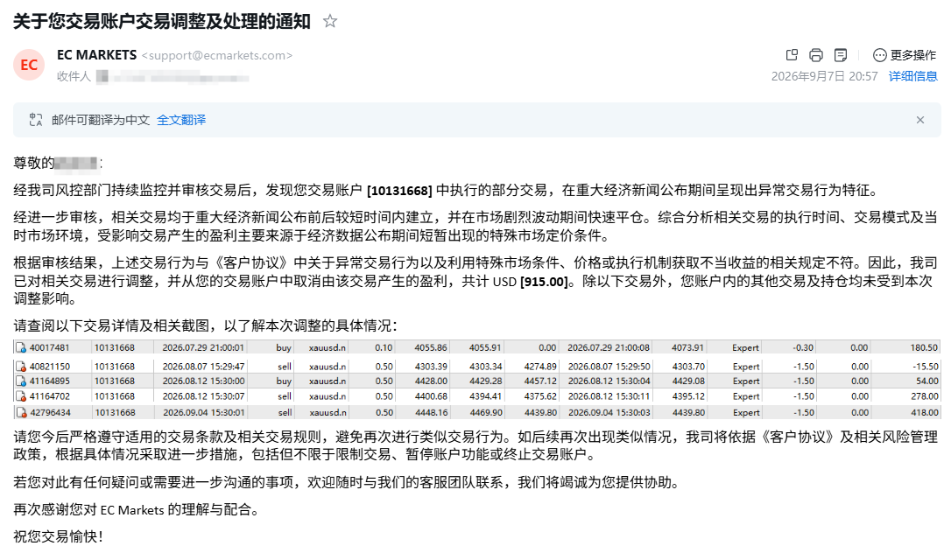Click sender address support@ecmarkets.com

click(x=217, y=56)
